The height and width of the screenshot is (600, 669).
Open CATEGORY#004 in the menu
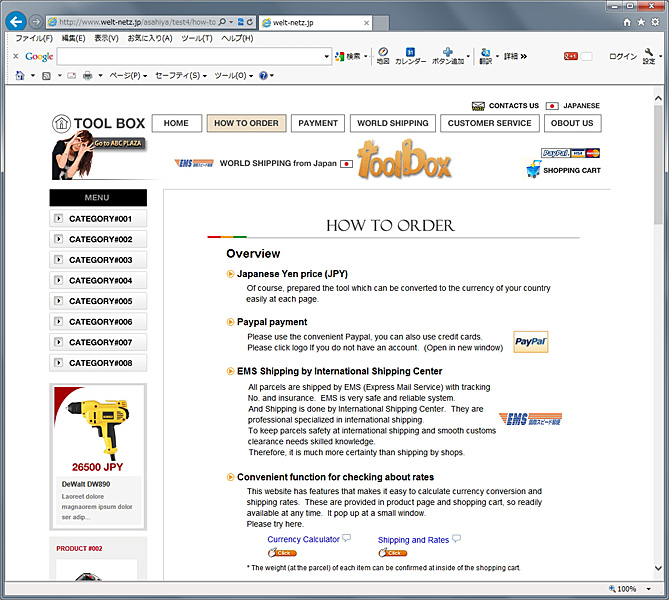tap(98, 280)
